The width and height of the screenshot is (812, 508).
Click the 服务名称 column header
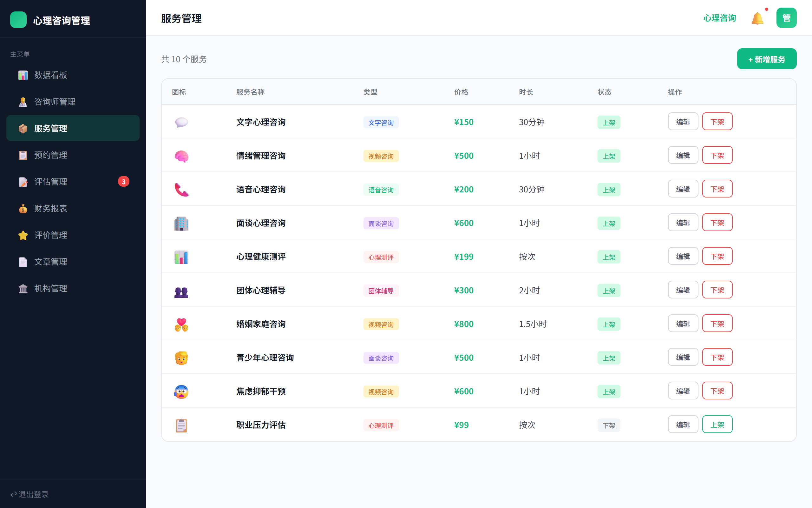(x=250, y=92)
